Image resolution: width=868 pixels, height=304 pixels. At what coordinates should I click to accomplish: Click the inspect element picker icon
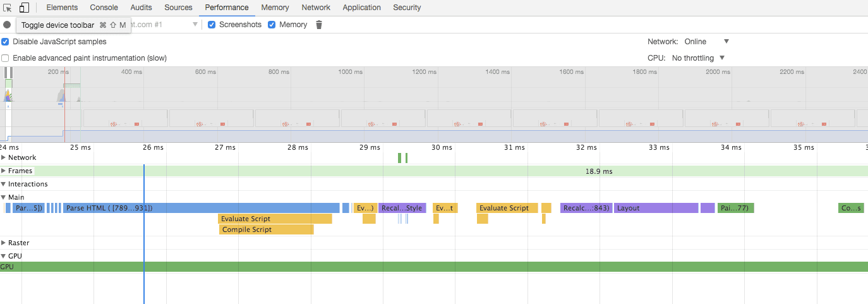click(x=8, y=8)
